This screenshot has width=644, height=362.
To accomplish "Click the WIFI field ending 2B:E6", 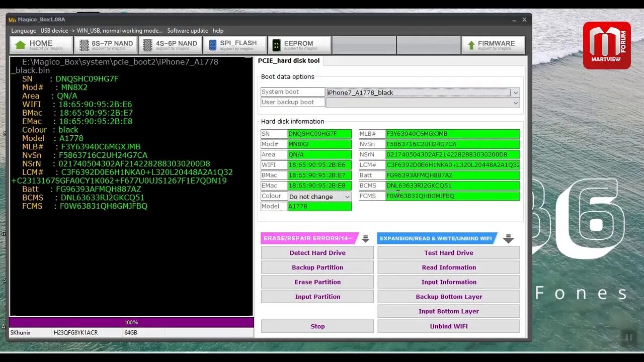I will (319, 165).
